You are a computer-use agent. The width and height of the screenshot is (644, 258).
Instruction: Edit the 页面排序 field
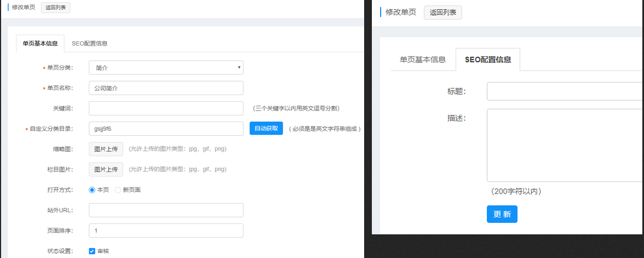166,230
